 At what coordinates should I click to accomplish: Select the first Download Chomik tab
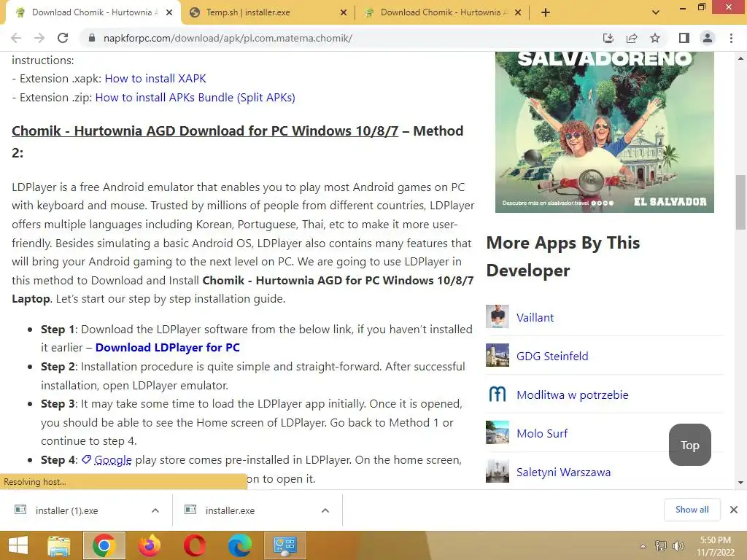[93, 12]
